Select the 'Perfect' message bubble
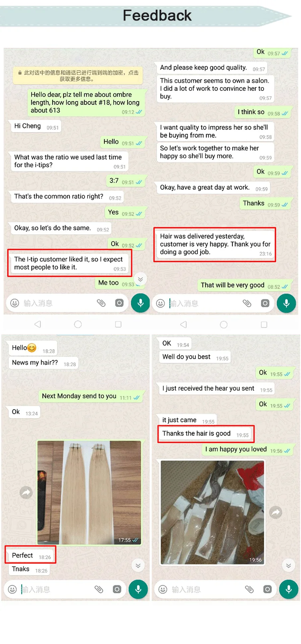Viewport: 301px width, 644px height. (x=31, y=556)
